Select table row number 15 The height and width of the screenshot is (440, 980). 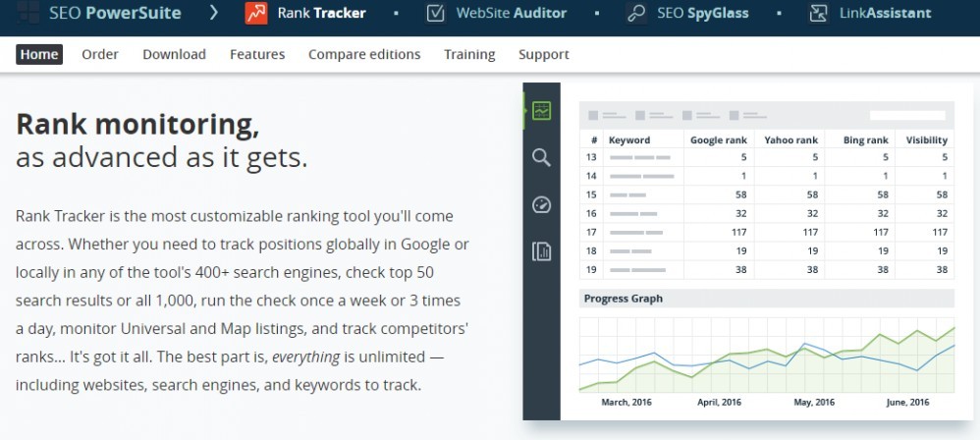pos(767,195)
